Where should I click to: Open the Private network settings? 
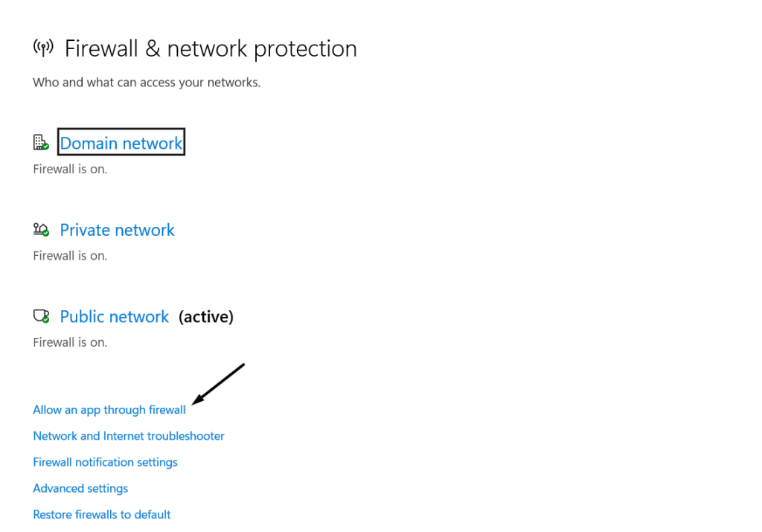pos(117,230)
